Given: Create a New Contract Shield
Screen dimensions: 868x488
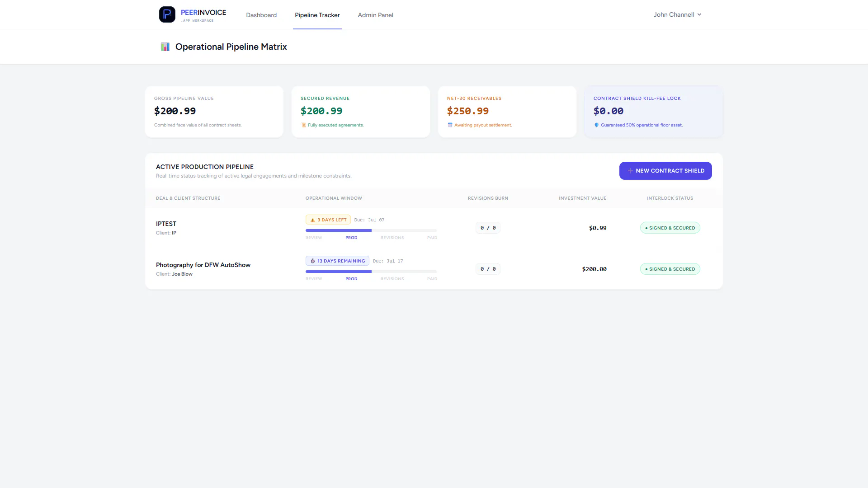Looking at the screenshot, I should (x=665, y=171).
